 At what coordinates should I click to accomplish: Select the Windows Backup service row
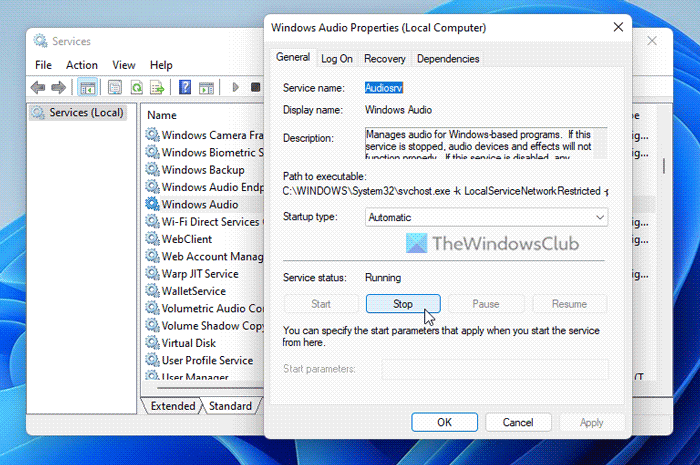(x=204, y=170)
